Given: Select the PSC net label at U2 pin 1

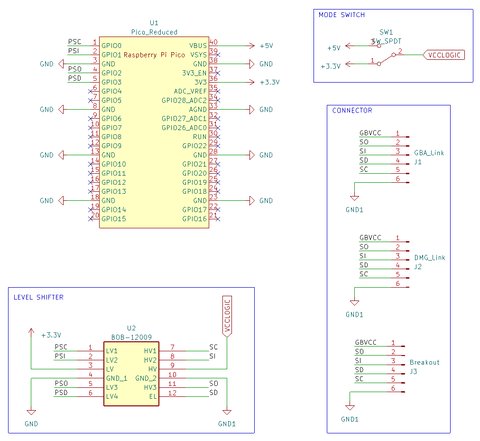Looking at the screenshot, I should [x=61, y=347].
